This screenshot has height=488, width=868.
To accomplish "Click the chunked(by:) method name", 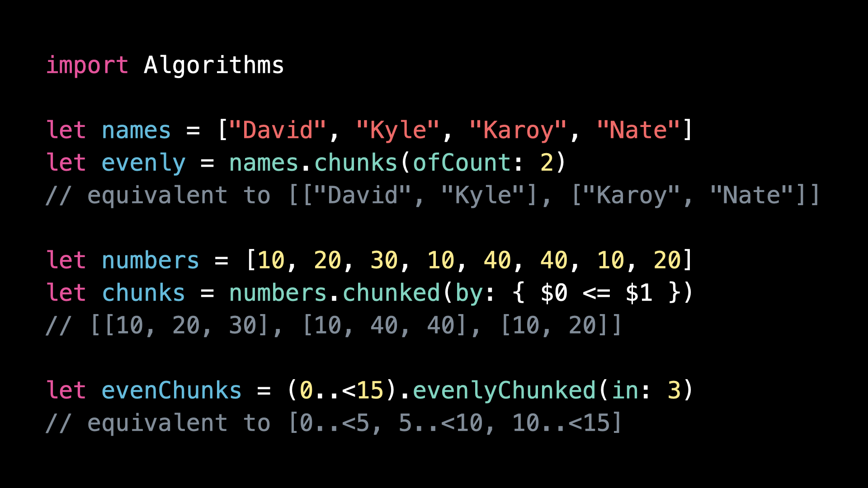I will [x=392, y=292].
